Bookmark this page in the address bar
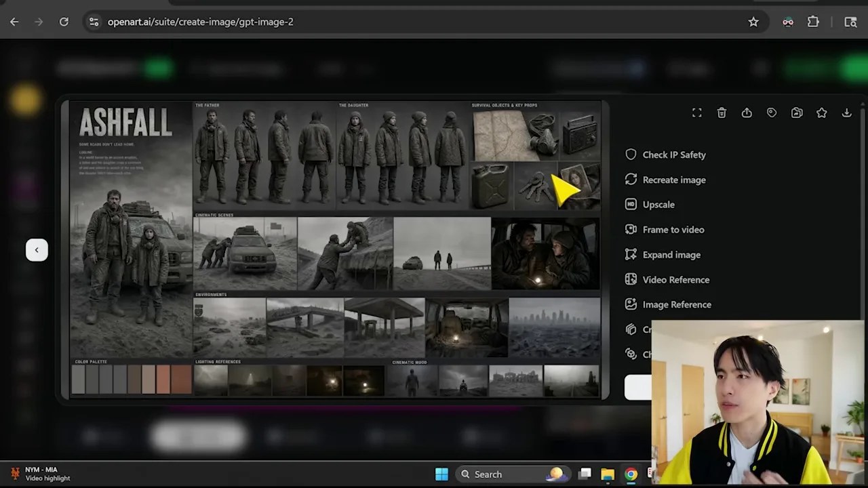Screen dimensions: 868x488 click(x=753, y=22)
